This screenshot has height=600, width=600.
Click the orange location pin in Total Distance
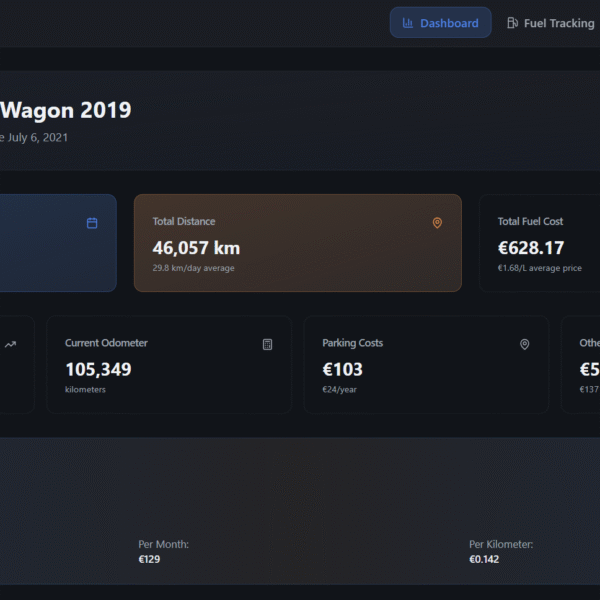(x=437, y=223)
